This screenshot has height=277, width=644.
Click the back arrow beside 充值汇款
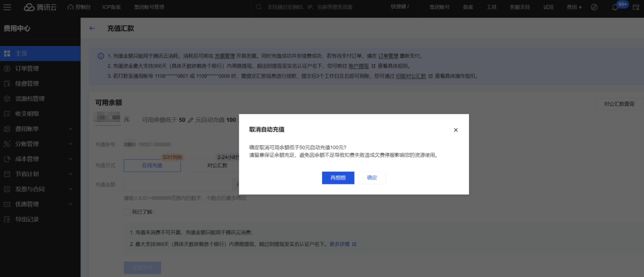pyautogui.click(x=92, y=28)
